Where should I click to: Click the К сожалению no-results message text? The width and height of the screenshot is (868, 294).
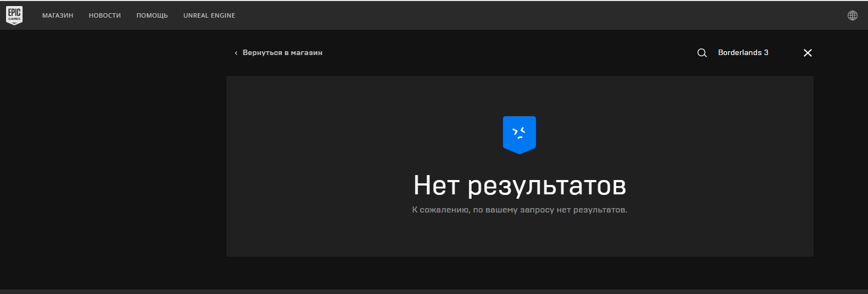[520, 210]
